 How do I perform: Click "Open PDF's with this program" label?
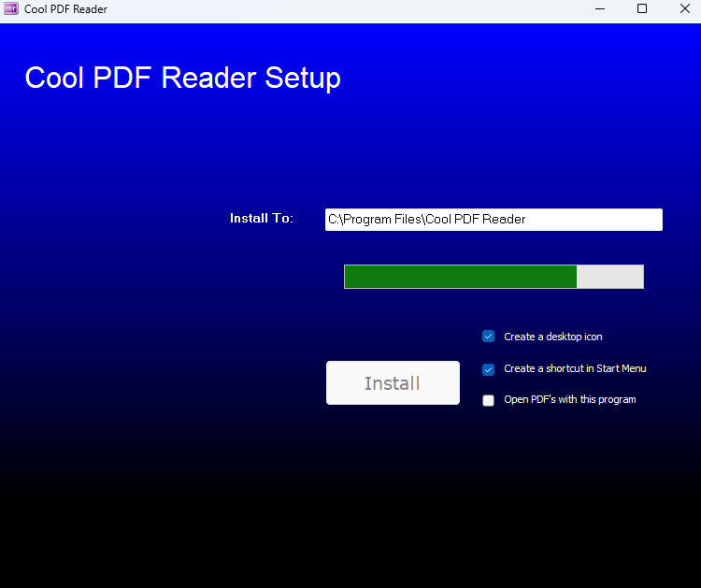[569, 399]
